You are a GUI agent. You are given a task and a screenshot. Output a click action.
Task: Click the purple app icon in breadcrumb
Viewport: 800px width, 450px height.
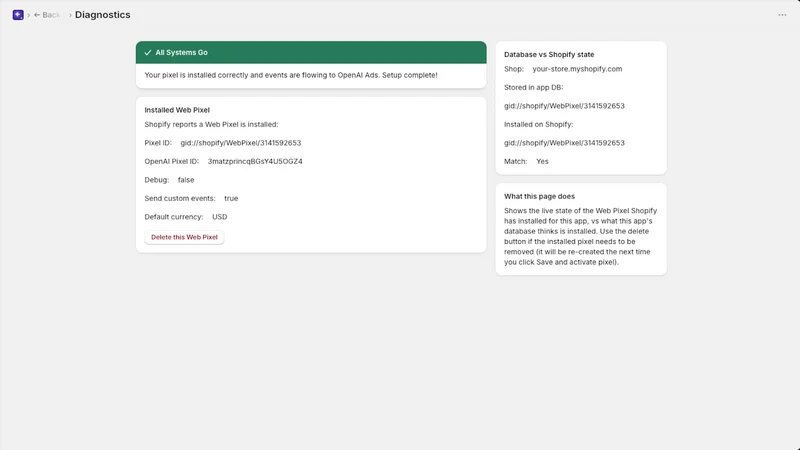[18, 15]
